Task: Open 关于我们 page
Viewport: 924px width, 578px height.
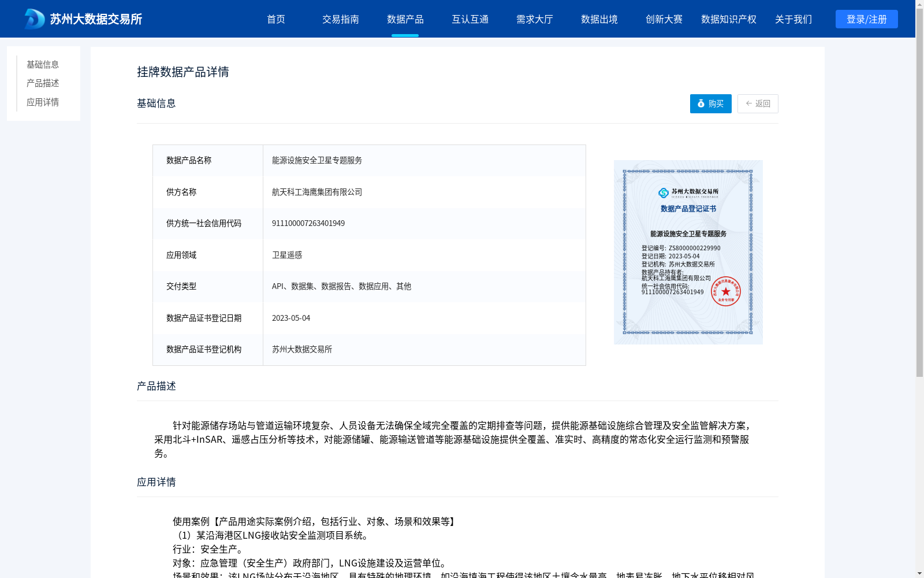Action: (x=793, y=19)
